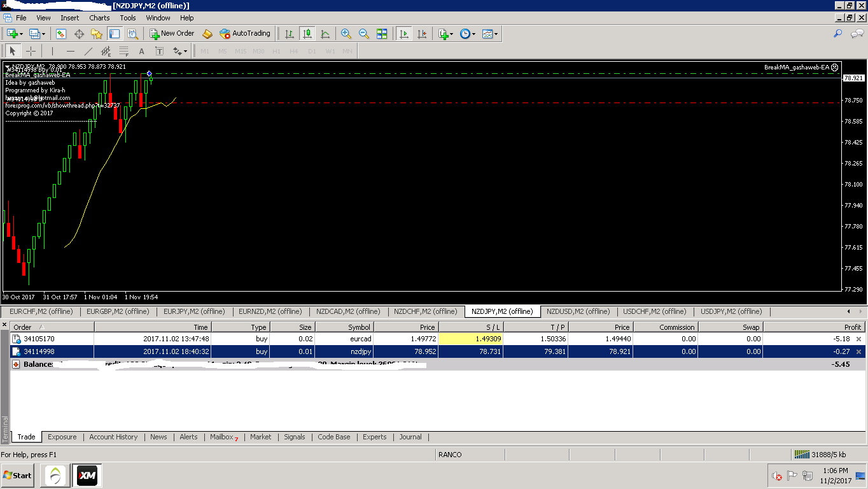The height and width of the screenshot is (489, 868).
Task: Switch to the Account History tab
Action: click(113, 437)
